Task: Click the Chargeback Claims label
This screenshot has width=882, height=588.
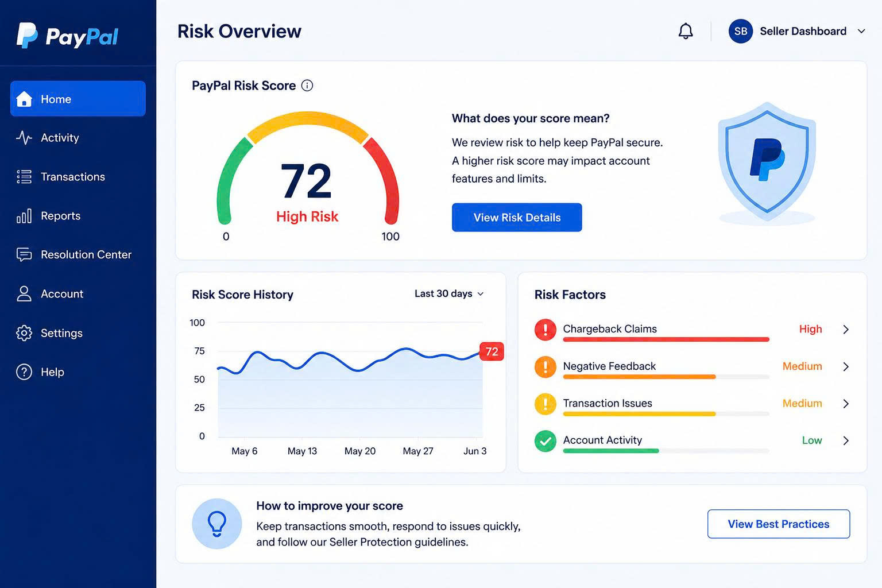Action: tap(610, 328)
